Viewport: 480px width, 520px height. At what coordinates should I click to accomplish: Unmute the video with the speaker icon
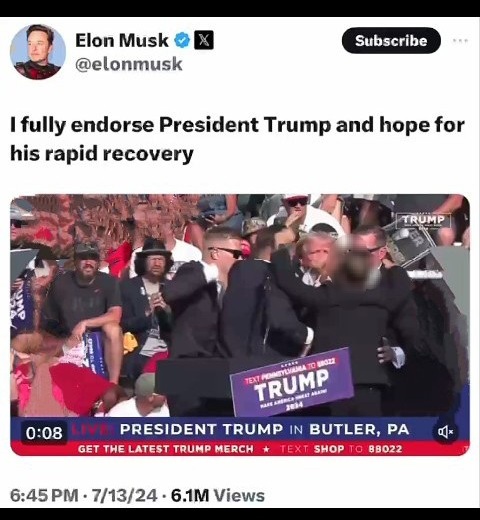click(445, 432)
